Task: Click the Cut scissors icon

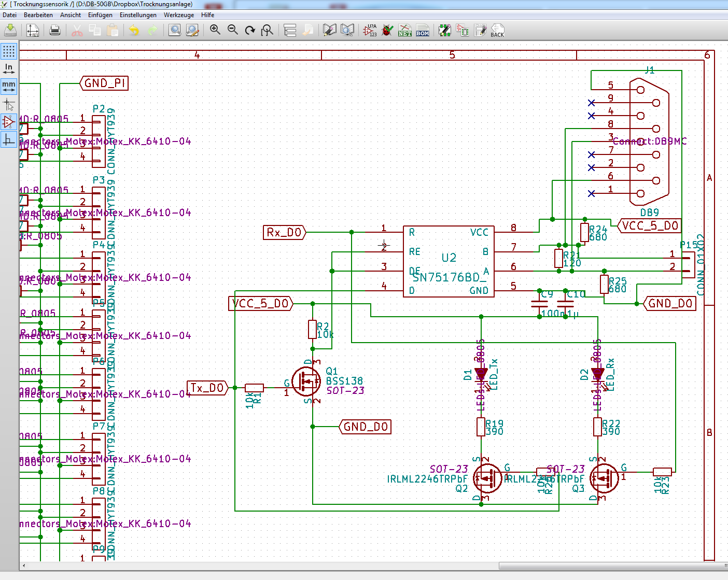Action: pos(77,30)
